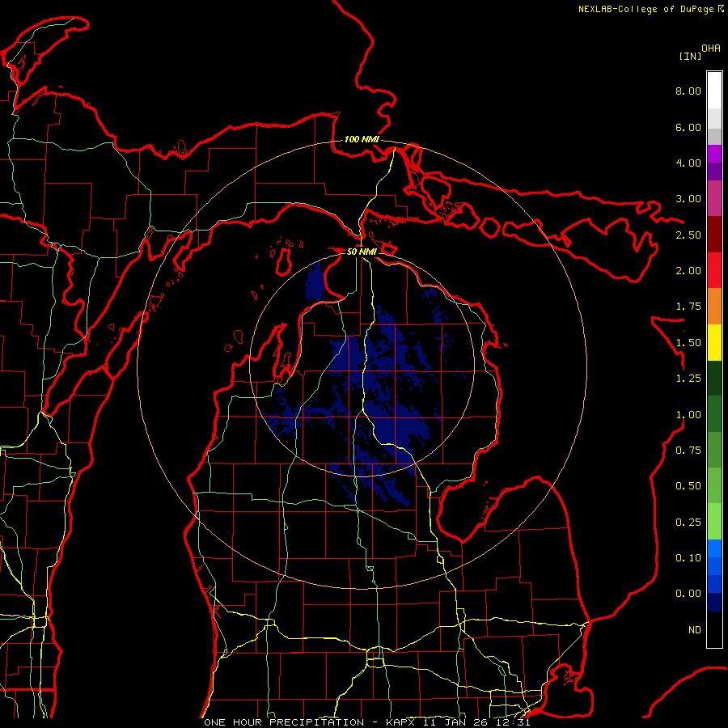728x728 pixels.
Task: Click the light green 0.25 legend block
Action: point(714,522)
